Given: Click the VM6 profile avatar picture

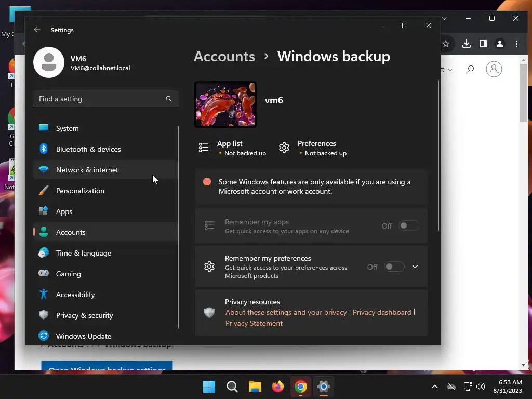Looking at the screenshot, I should 49,62.
